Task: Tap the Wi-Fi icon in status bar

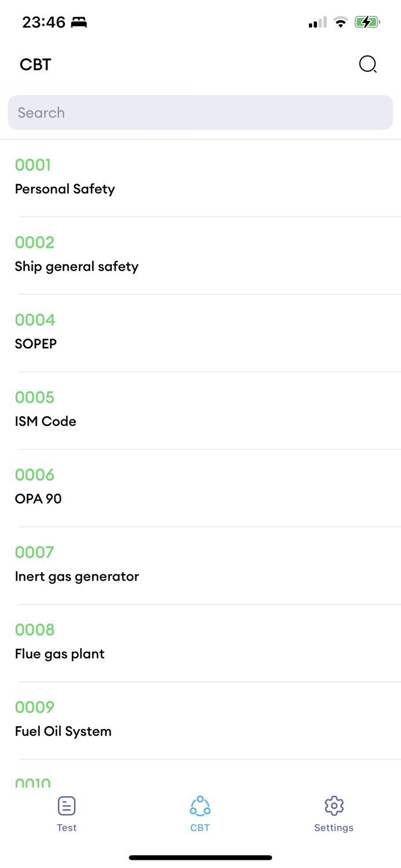Action: [x=340, y=22]
